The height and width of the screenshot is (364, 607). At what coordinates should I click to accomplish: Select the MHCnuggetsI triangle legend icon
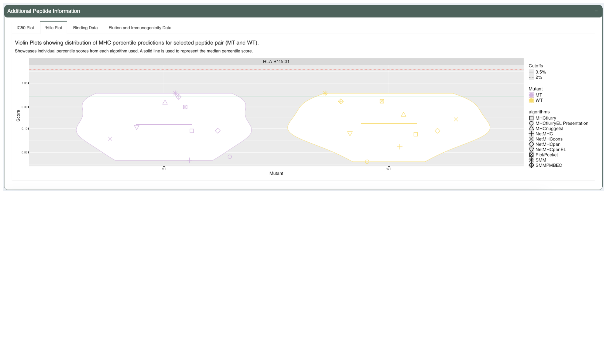click(x=531, y=128)
